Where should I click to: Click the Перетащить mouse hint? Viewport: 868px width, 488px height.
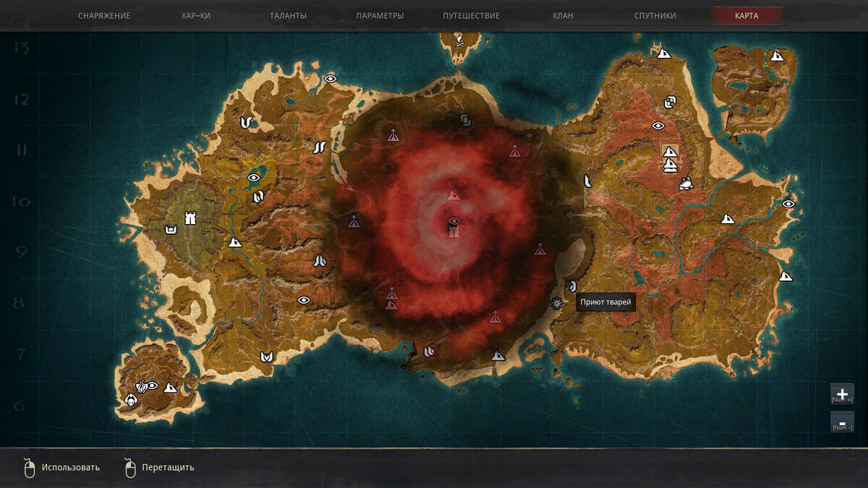159,468
